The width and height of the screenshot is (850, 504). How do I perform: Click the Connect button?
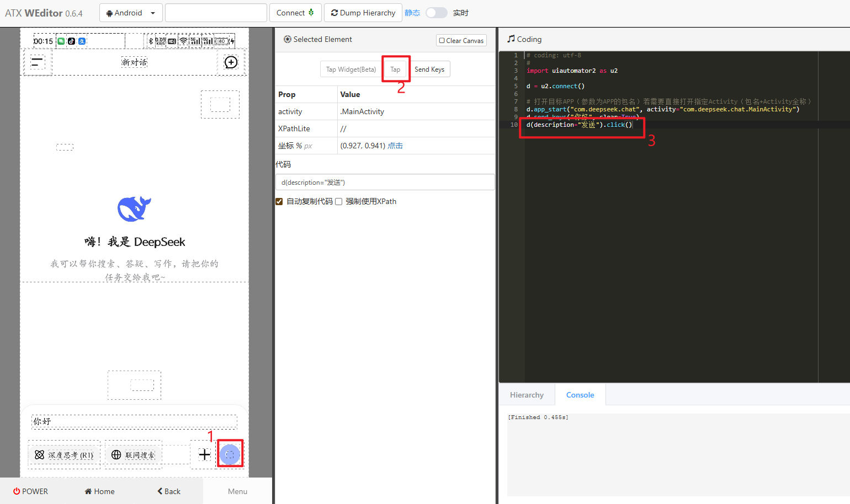295,13
